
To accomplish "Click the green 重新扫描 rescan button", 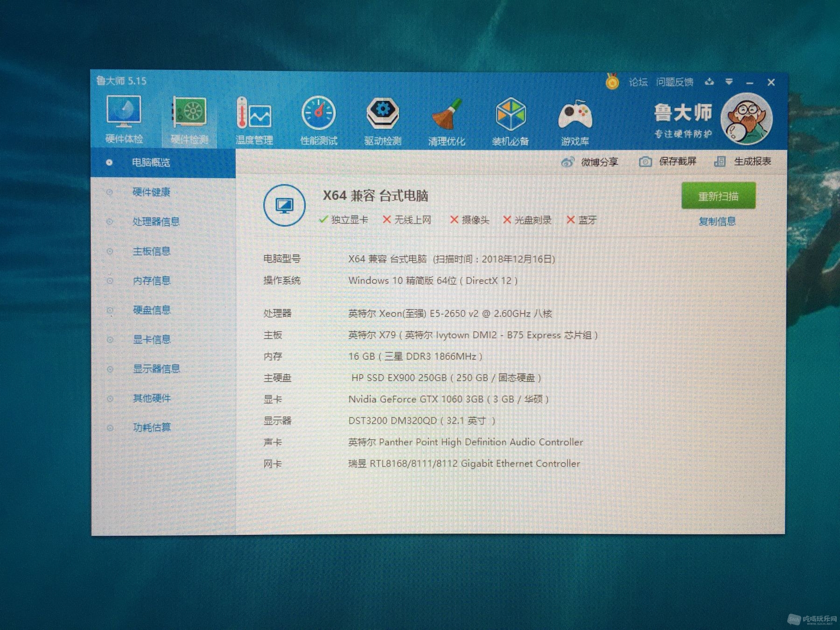I will click(718, 196).
